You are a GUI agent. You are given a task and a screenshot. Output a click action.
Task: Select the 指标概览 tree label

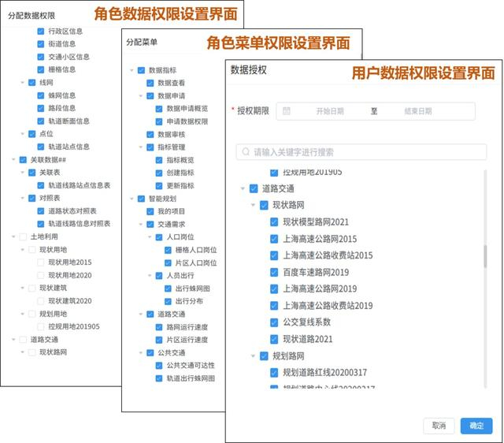pos(180,160)
